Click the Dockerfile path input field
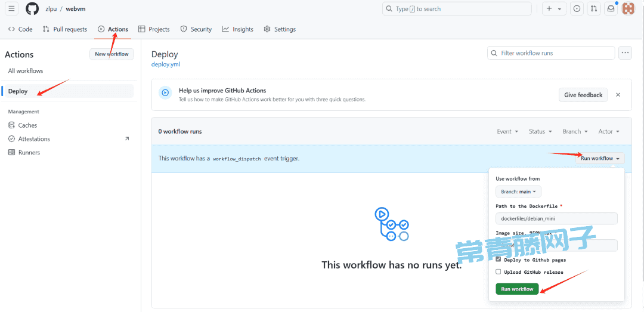Screen dimensions: 644x312 556,218
